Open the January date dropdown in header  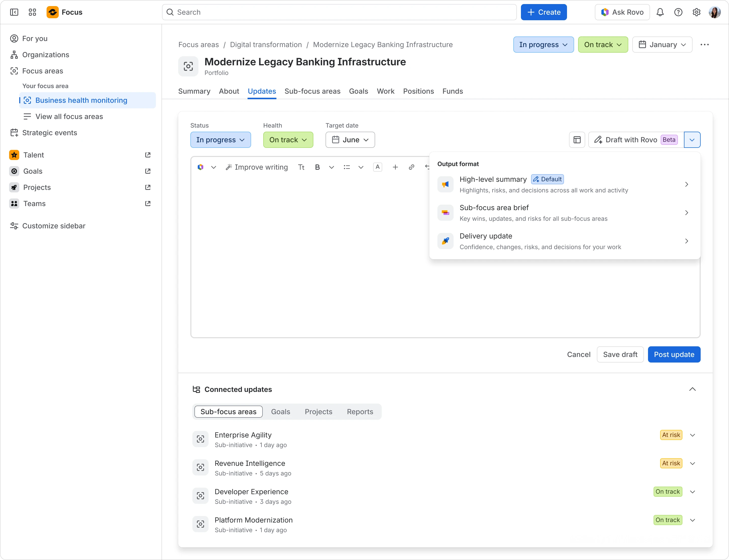tap(662, 45)
